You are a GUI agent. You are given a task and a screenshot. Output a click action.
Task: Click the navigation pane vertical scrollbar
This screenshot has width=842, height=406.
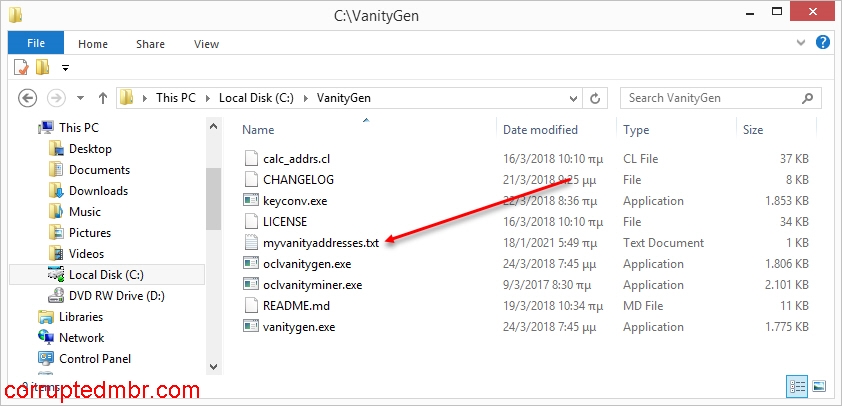point(213,200)
